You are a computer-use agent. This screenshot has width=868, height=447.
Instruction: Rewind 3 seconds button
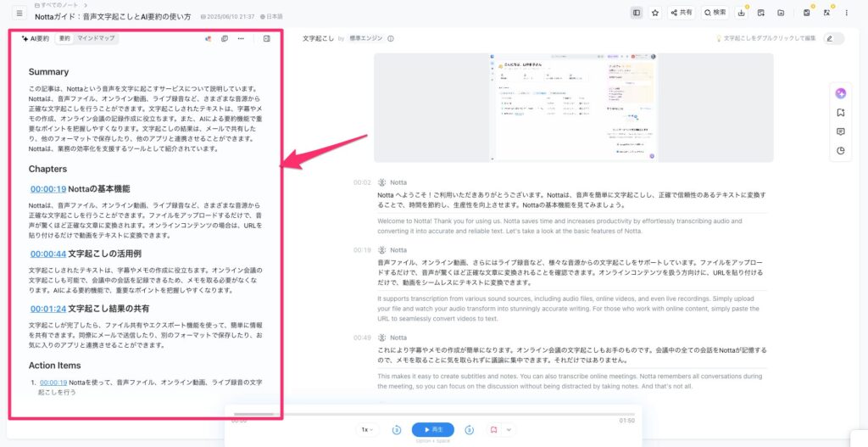coord(397,430)
